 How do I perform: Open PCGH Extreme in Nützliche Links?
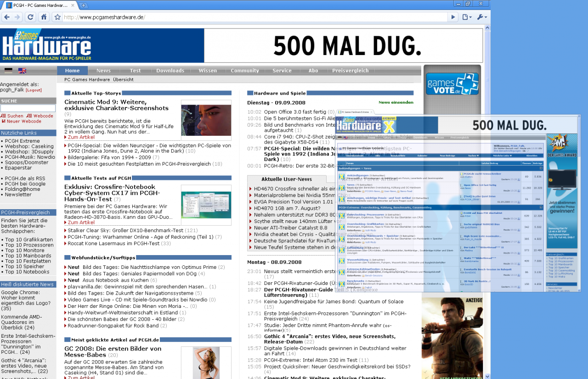tap(23, 141)
